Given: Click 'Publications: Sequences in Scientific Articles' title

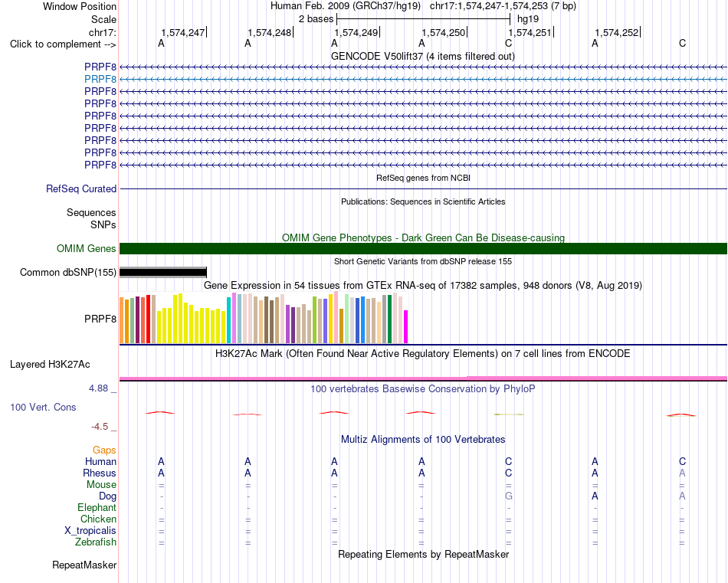Looking at the screenshot, I should pos(423,201).
